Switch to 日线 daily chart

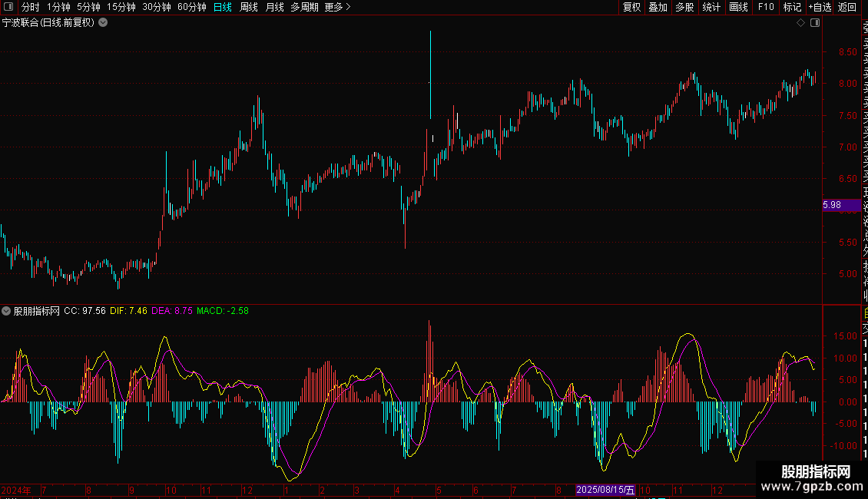[x=223, y=7]
